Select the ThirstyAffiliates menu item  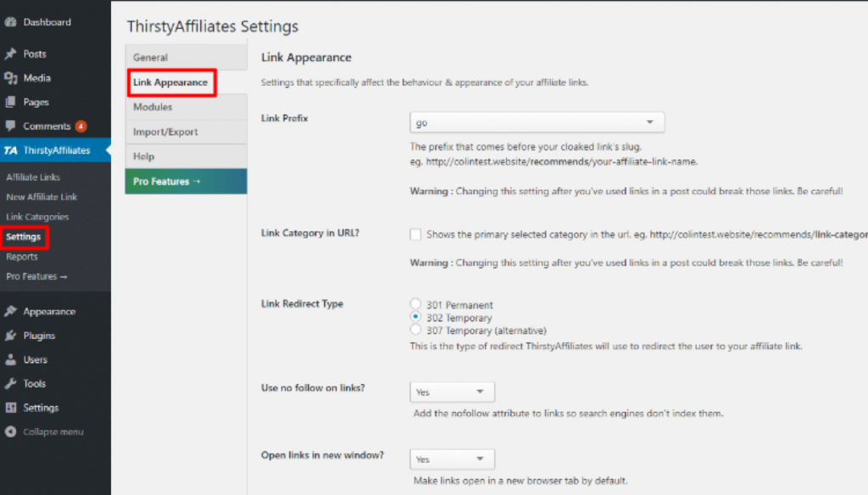click(55, 150)
